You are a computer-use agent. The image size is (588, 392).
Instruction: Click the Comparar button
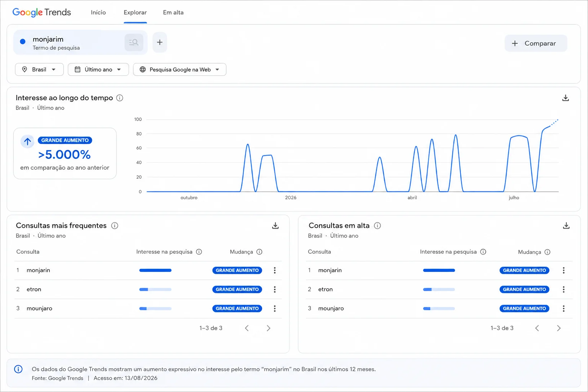(536, 43)
